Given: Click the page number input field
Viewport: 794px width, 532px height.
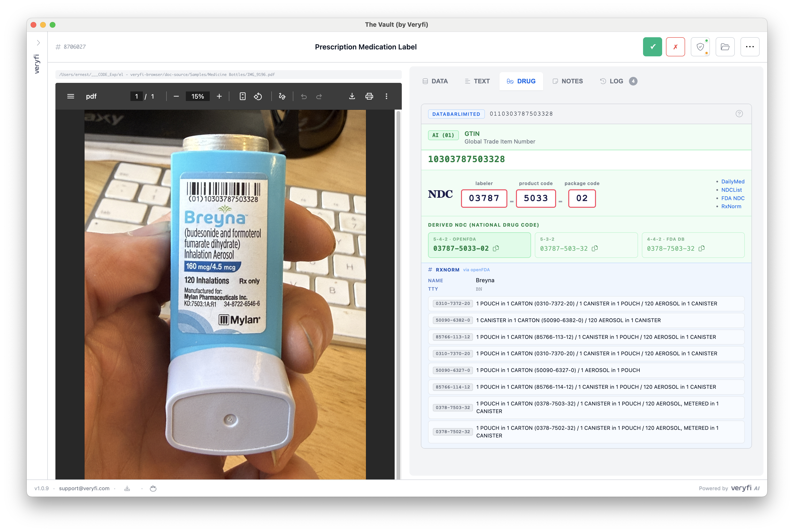Looking at the screenshot, I should click(x=136, y=96).
